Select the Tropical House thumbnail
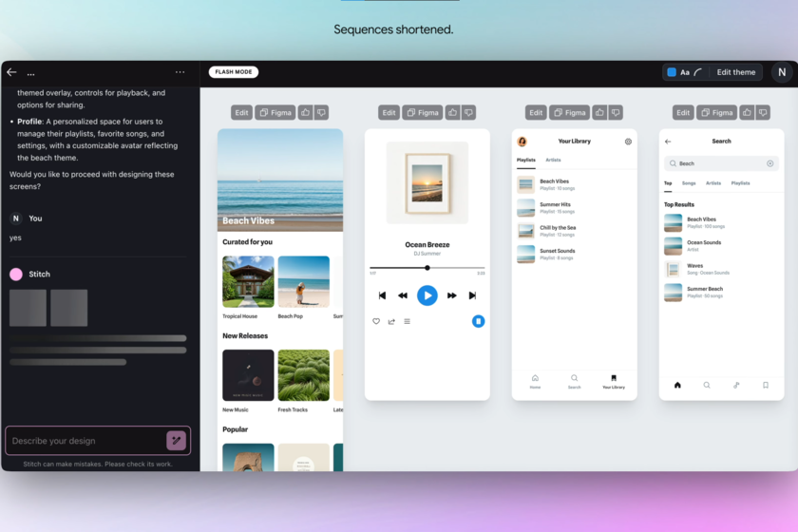The height and width of the screenshot is (532, 798). (248, 281)
